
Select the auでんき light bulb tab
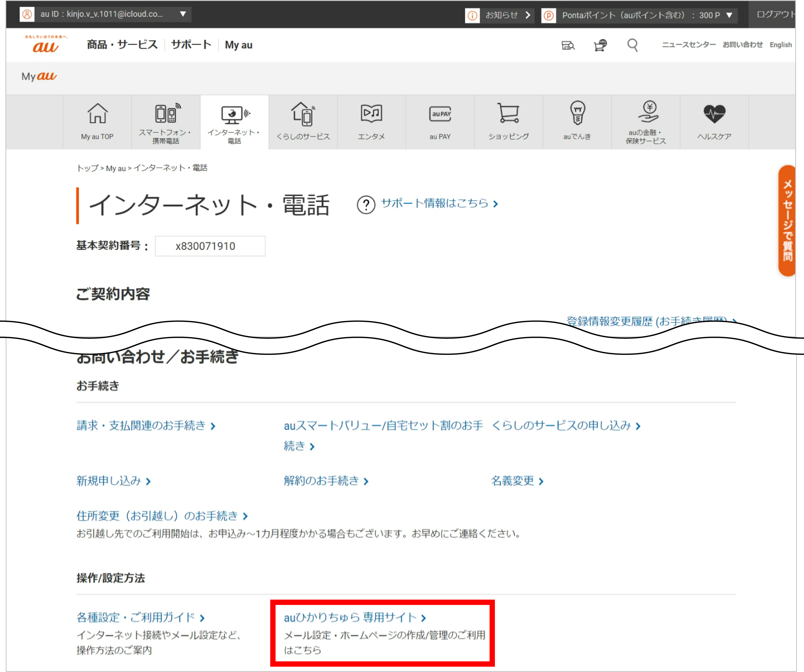point(577,122)
